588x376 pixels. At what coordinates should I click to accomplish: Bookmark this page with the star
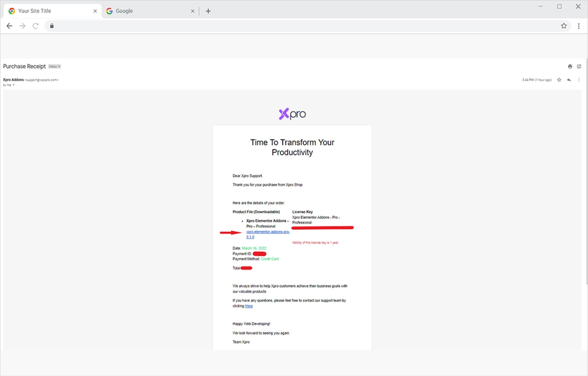coord(564,26)
